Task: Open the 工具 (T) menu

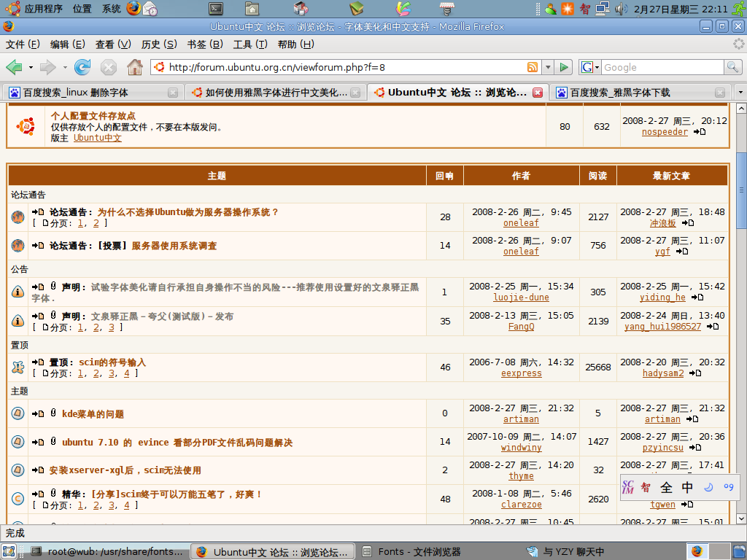Action: (250, 44)
